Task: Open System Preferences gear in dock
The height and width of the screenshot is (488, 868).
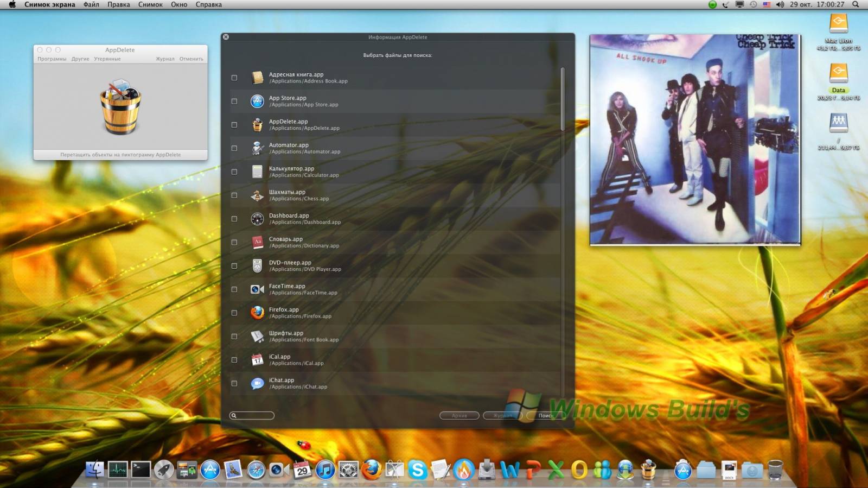Action: [x=348, y=469]
